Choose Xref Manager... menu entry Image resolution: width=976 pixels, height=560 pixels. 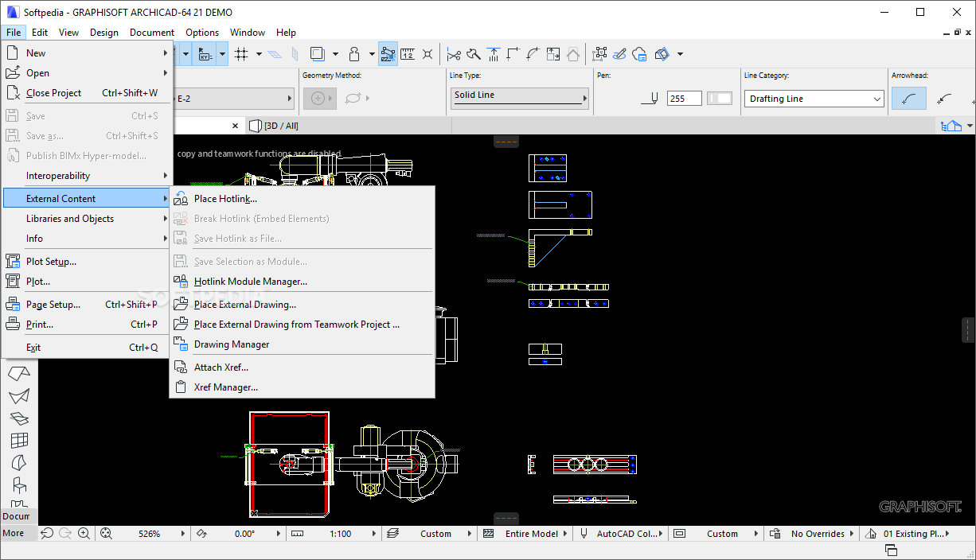tap(303, 387)
